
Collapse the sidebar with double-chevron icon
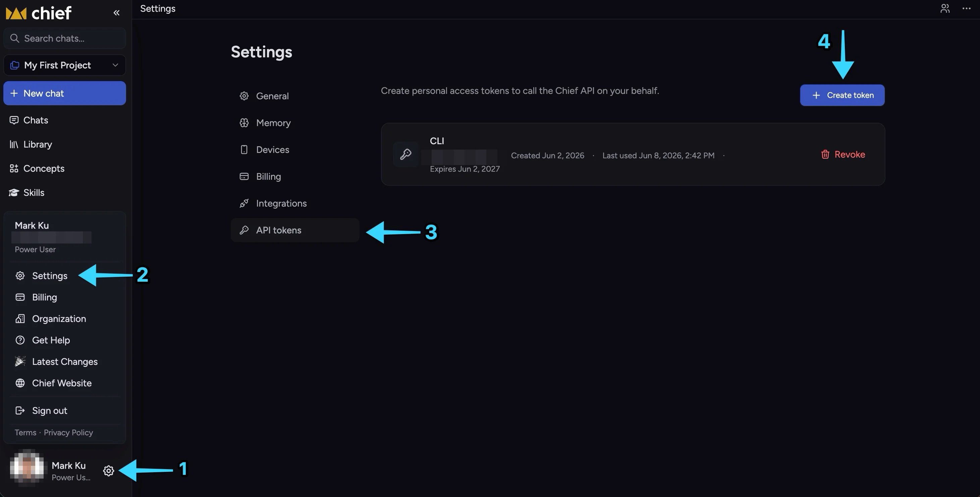tap(116, 13)
